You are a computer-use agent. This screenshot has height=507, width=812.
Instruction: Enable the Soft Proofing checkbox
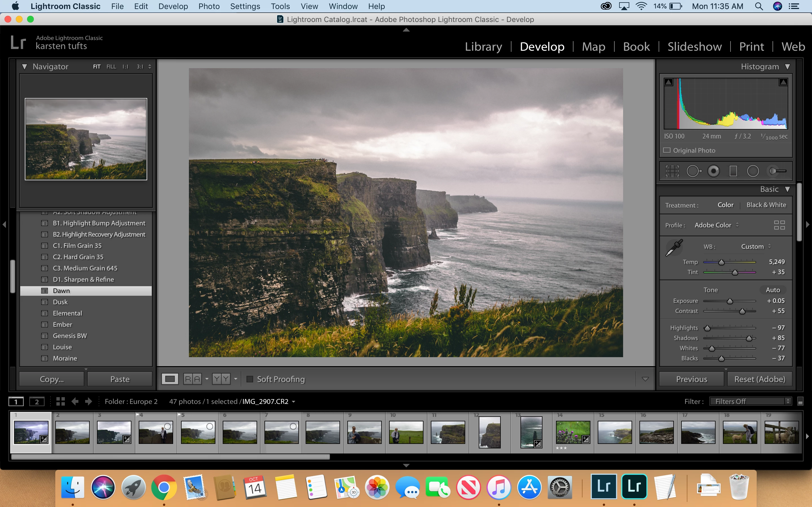pos(250,379)
